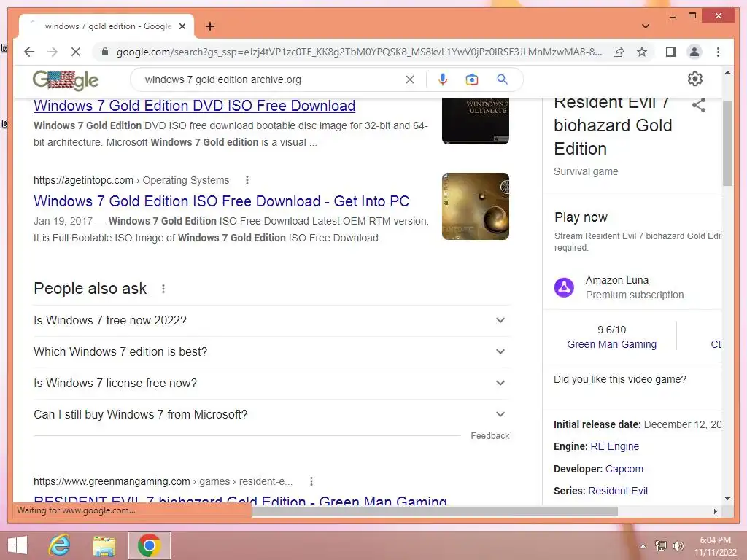Go back using the browser back arrow
Screen dimensions: 747x560
(29, 52)
